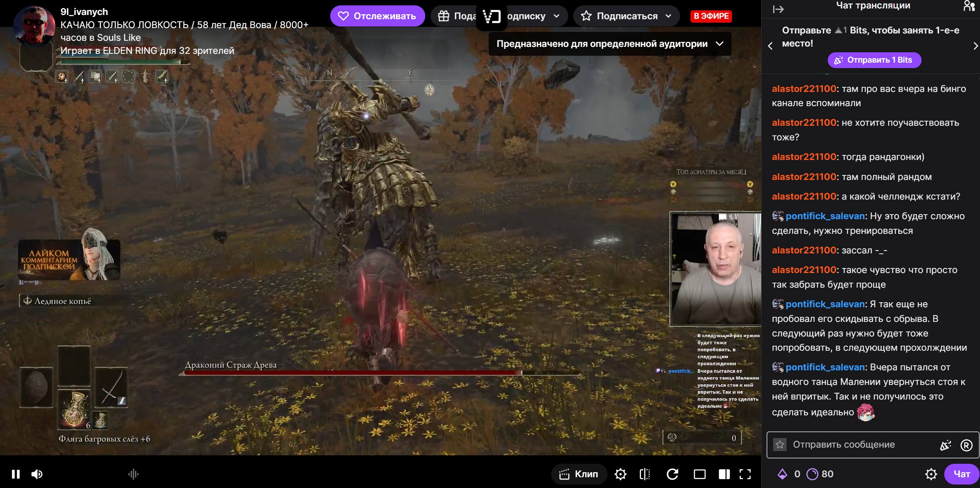
Task: Click the mirror-flip icon in player controls
Action: 645,474
